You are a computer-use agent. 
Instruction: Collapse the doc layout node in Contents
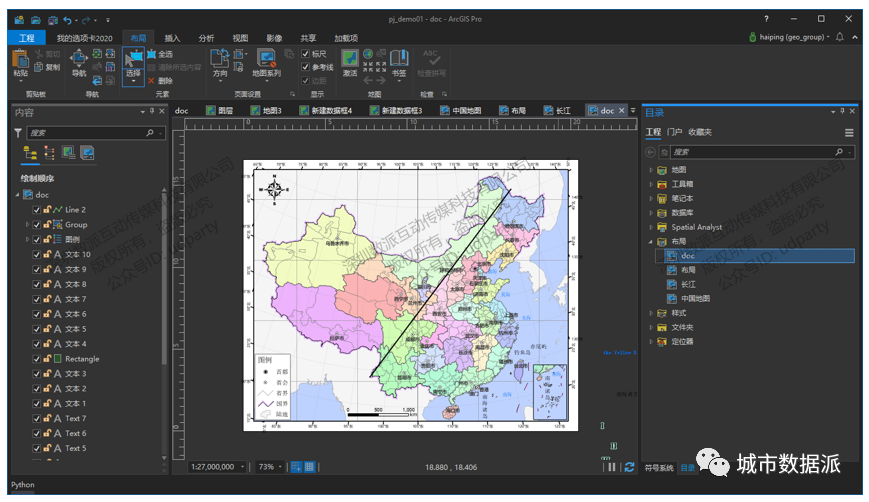point(17,195)
